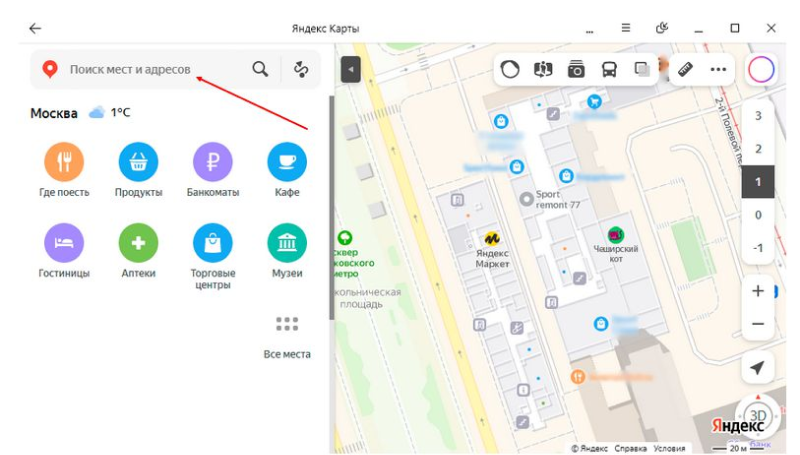Open the 'Справка' link
The image size is (800, 455).
pos(630,448)
